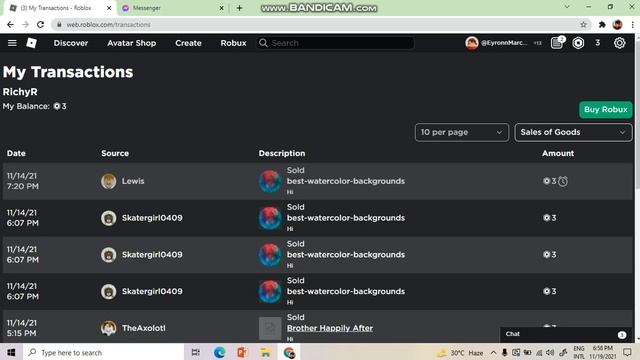Click the taskbar clock and date

(602, 352)
